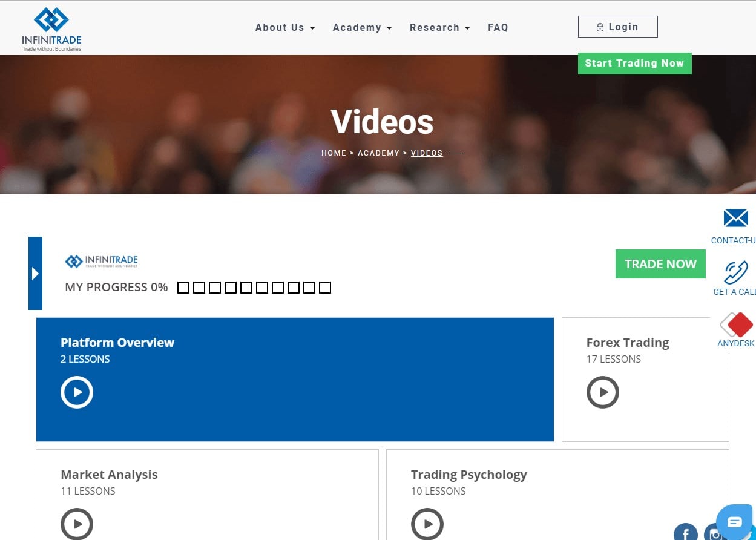Click the InfiniTrade logo in the header
This screenshot has height=540, width=756.
click(x=51, y=27)
